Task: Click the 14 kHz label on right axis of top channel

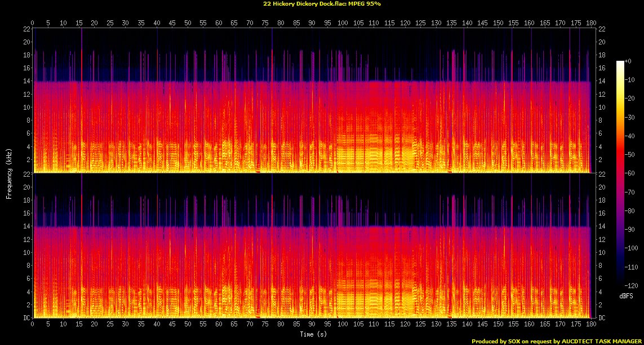Action: [x=601, y=81]
